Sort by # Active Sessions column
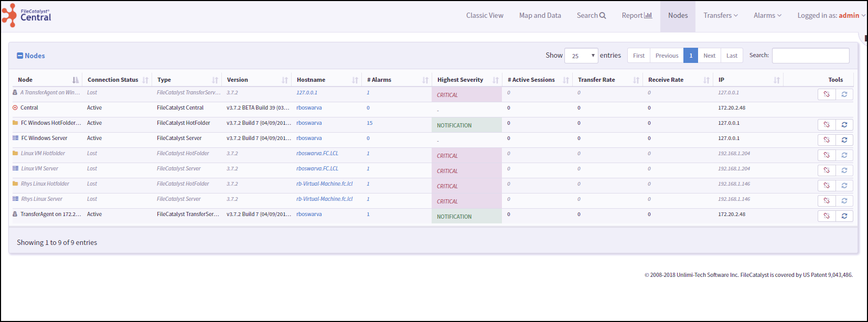This screenshot has width=868, height=322. point(538,80)
